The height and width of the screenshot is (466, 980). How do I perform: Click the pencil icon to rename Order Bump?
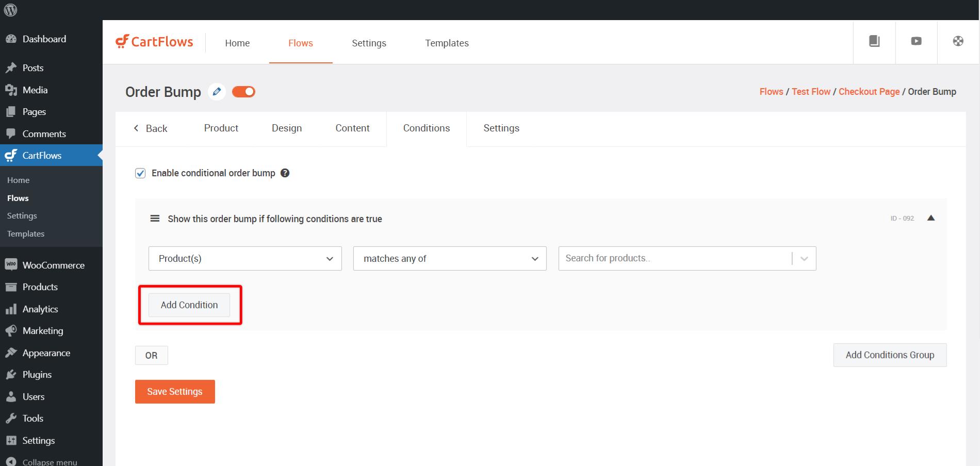point(217,92)
